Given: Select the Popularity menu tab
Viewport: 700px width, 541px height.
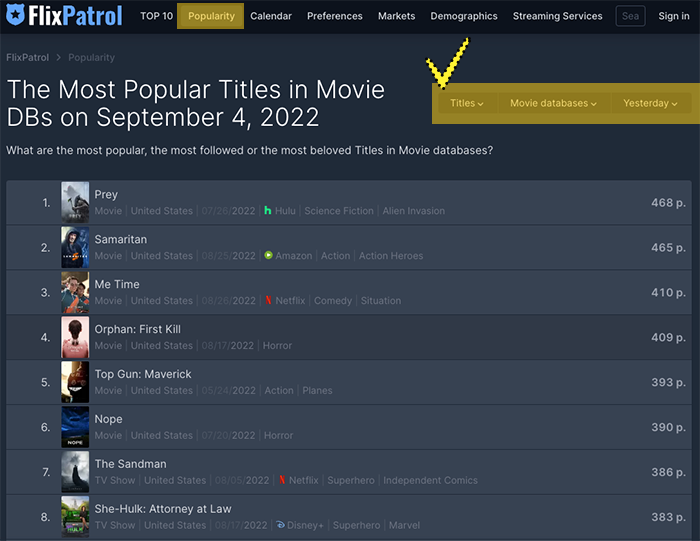Looking at the screenshot, I should point(211,16).
